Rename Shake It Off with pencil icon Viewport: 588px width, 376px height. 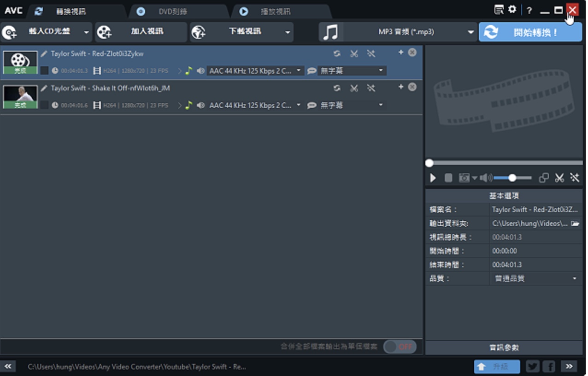coord(44,88)
